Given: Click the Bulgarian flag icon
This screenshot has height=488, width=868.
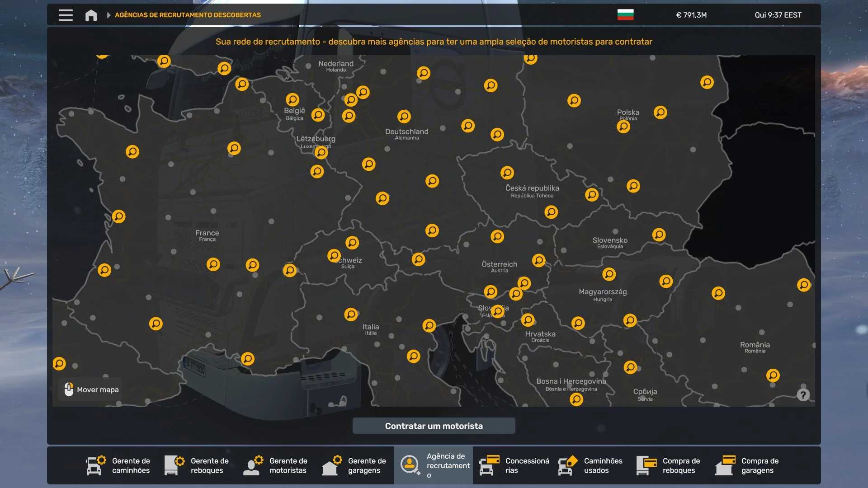Looking at the screenshot, I should point(625,14).
